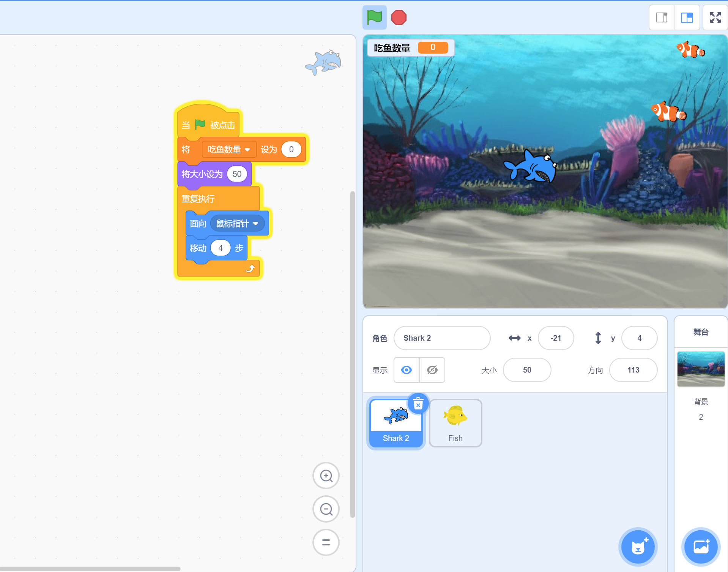Click the green flag to start
This screenshot has height=572, width=728.
coord(374,17)
